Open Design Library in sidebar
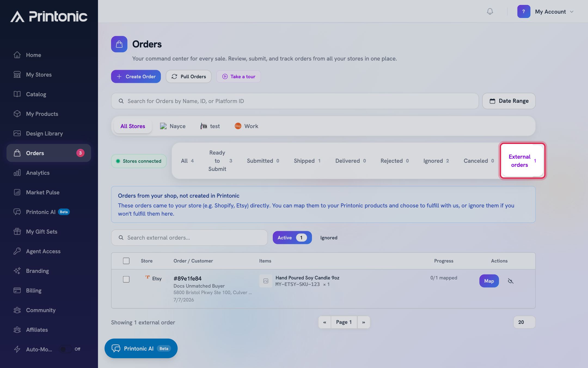Viewport: 588px width, 368px height. tap(49, 134)
